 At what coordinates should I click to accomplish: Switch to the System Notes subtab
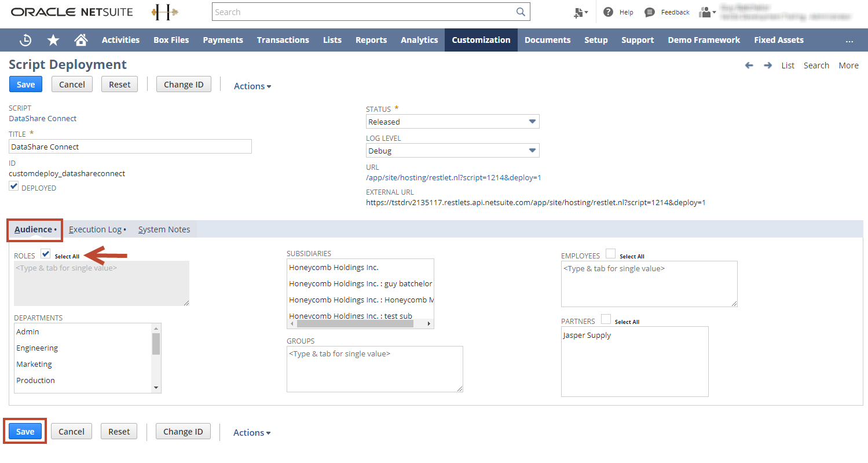coord(164,229)
